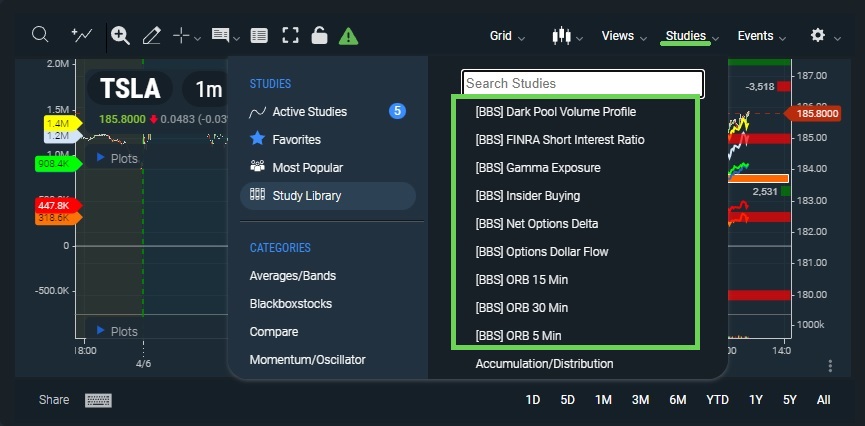Choose the Blackboxstocks category
This screenshot has width=865, height=426.
(291, 304)
